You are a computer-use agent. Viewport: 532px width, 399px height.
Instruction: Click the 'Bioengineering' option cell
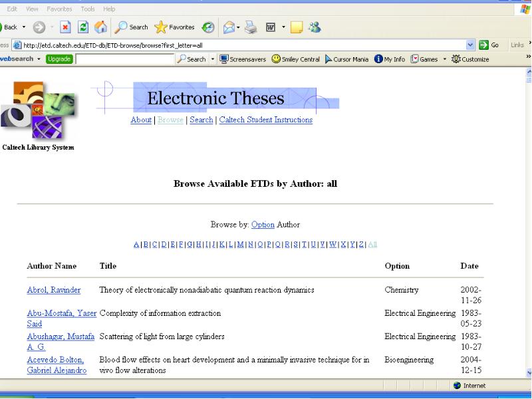(x=409, y=360)
